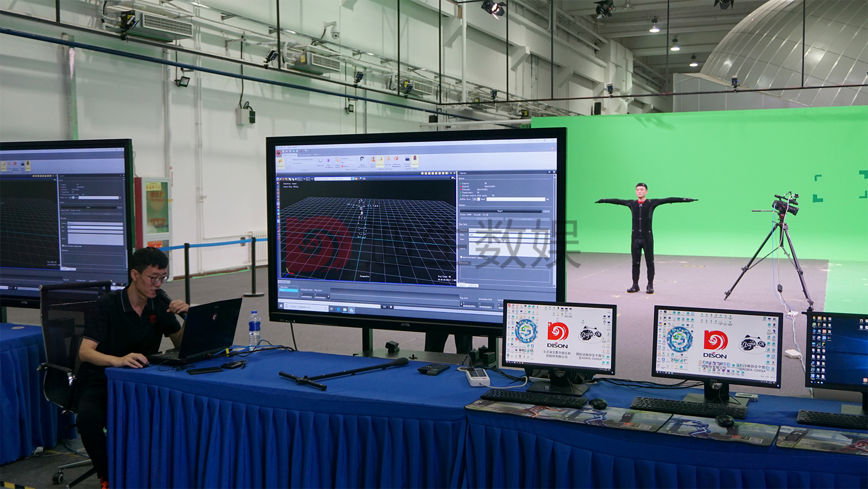This screenshot has height=489, width=868.
Task: Choose the Actor Layout icon
Action: click(x=373, y=163)
